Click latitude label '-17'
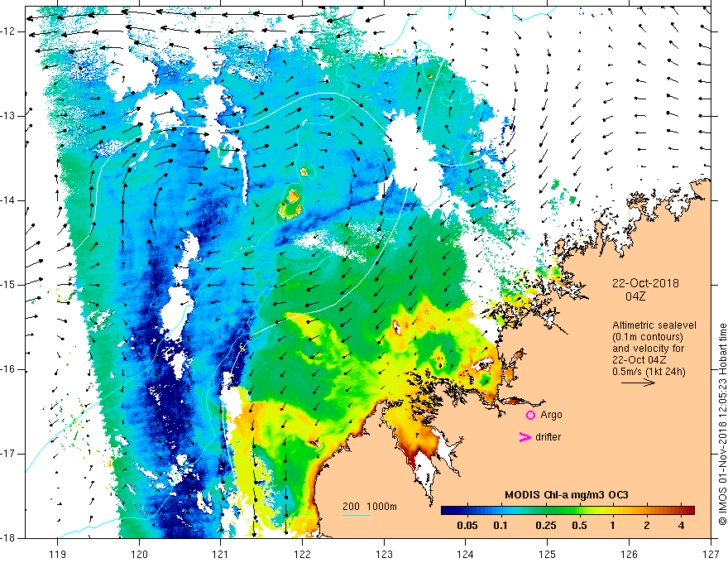The width and height of the screenshot is (728, 563). [9, 454]
